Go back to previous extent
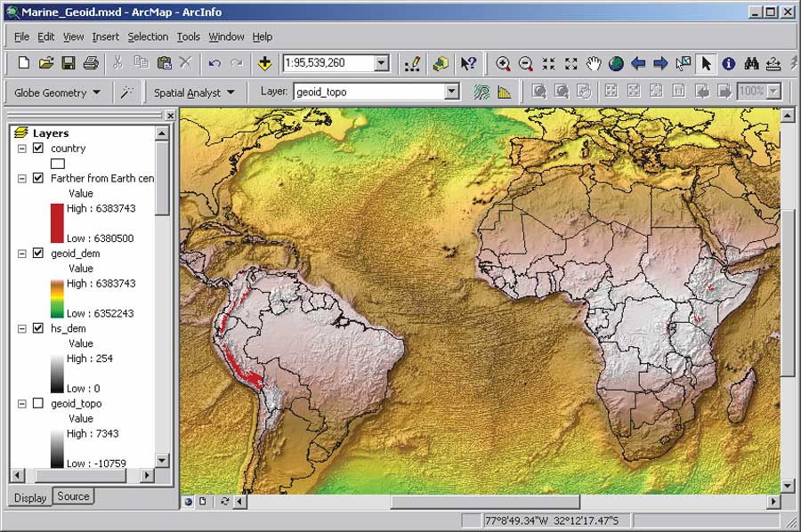Screen dimensions: 801x532 tap(638, 63)
